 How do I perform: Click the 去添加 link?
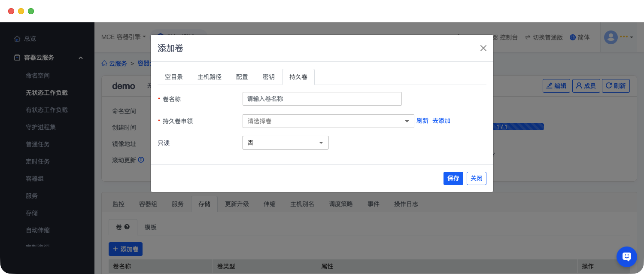click(x=441, y=121)
